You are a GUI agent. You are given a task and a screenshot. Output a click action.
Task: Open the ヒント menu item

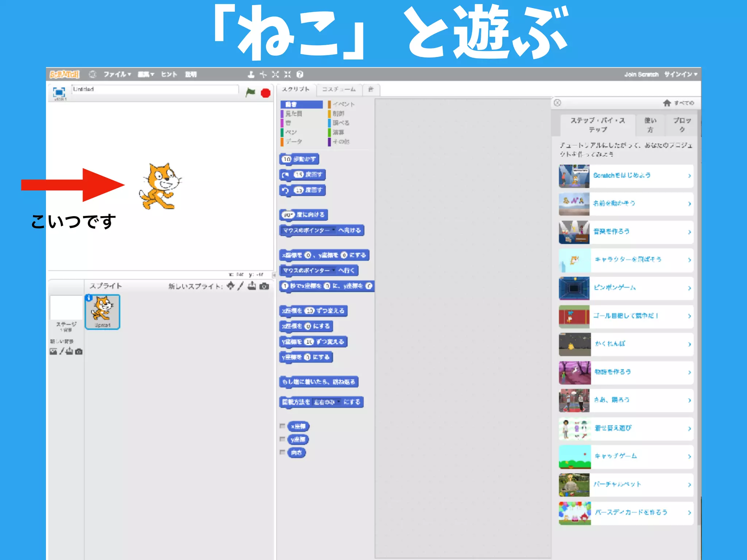[169, 74]
